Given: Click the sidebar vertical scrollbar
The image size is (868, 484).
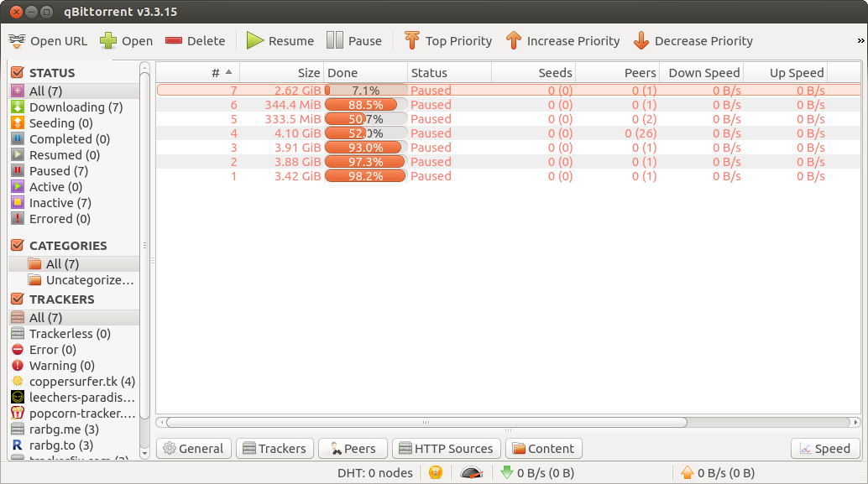Looking at the screenshot, I should [144, 245].
